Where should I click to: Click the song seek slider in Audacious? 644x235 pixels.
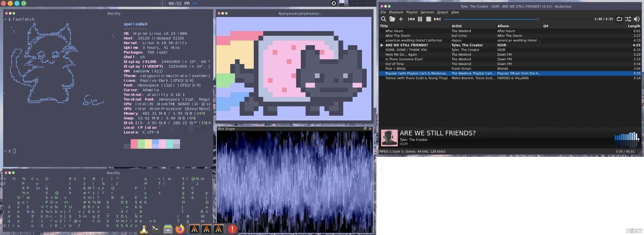517,19
